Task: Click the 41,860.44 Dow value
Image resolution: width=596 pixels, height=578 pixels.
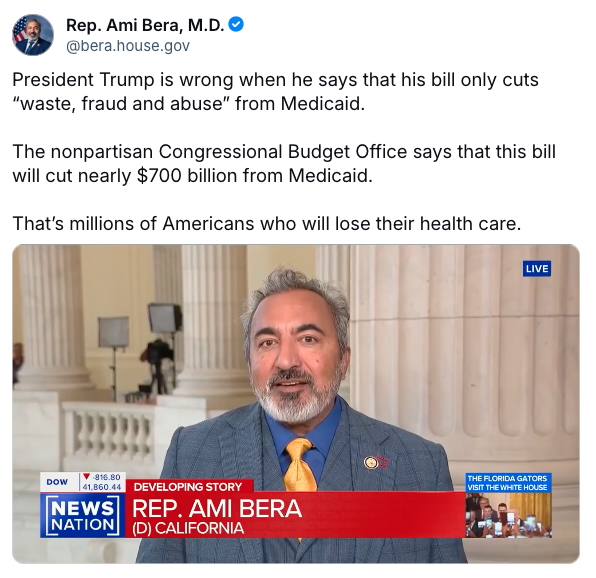Action: point(102,487)
